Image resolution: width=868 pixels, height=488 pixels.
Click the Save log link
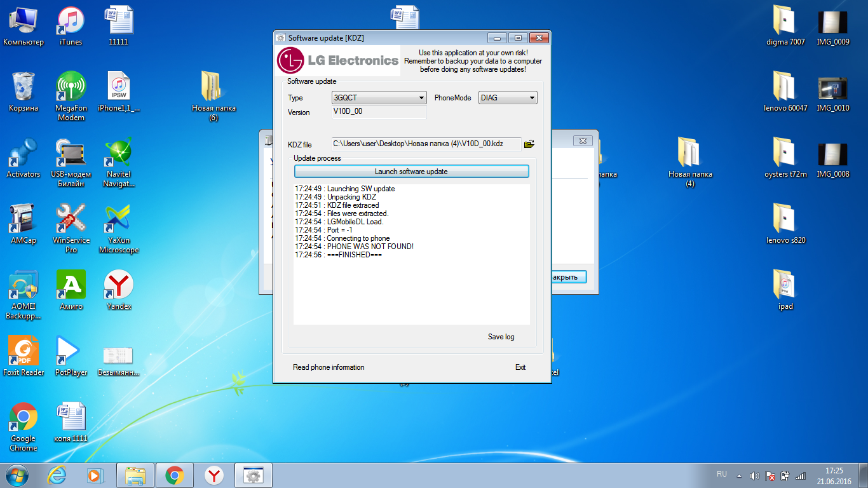tap(501, 337)
